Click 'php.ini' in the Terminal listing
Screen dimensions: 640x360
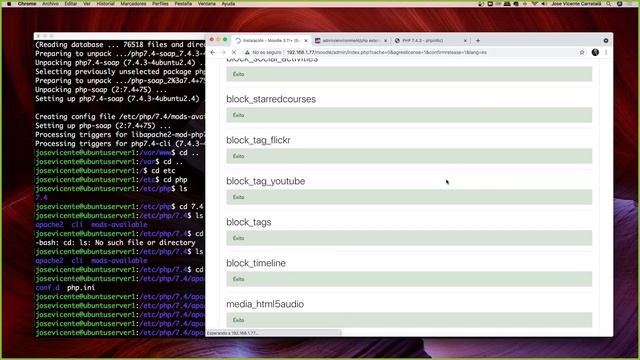coord(81,287)
